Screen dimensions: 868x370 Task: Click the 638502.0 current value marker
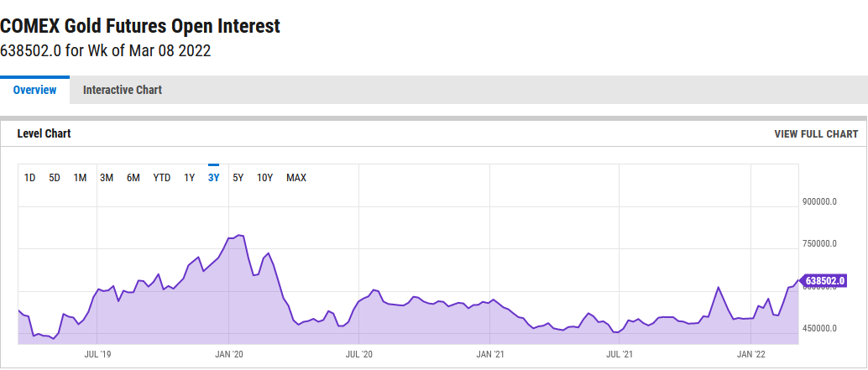(x=824, y=281)
